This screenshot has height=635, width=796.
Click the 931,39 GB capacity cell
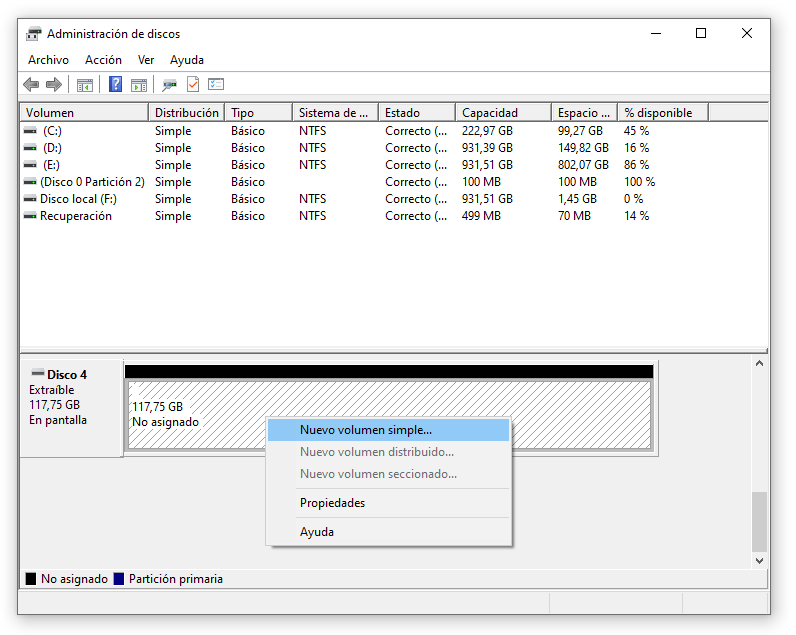pos(487,148)
